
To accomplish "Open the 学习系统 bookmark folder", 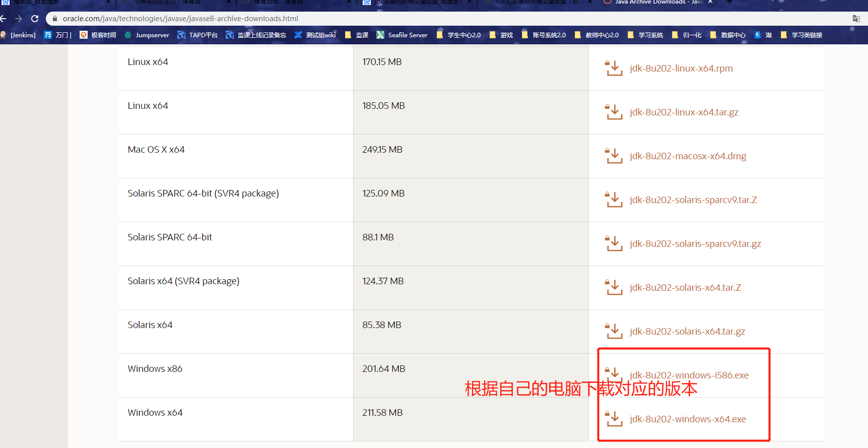I will 645,35.
